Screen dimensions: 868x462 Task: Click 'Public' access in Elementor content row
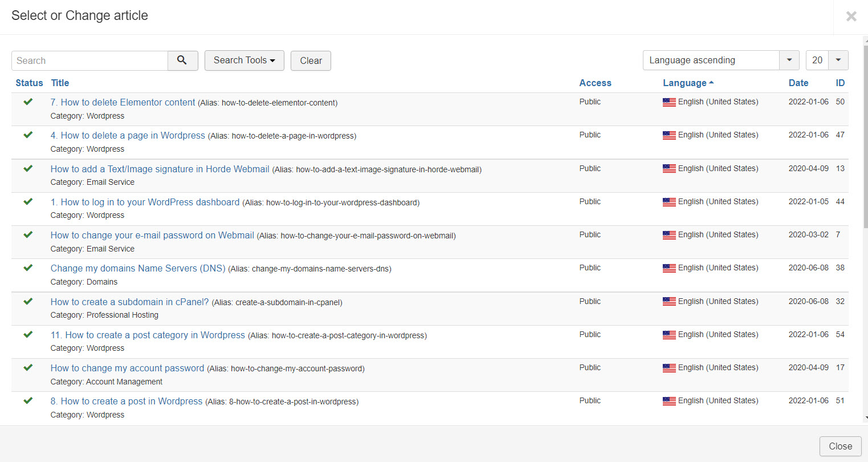point(590,102)
